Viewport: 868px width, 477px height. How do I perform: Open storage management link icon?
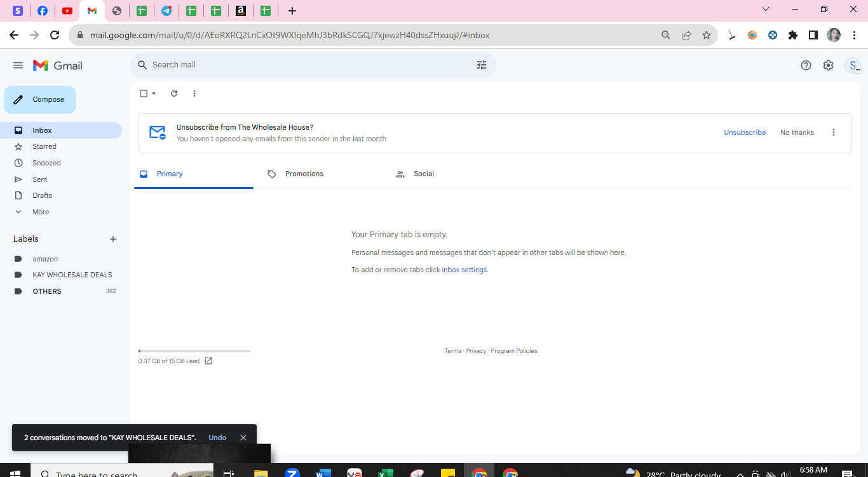[x=208, y=361]
